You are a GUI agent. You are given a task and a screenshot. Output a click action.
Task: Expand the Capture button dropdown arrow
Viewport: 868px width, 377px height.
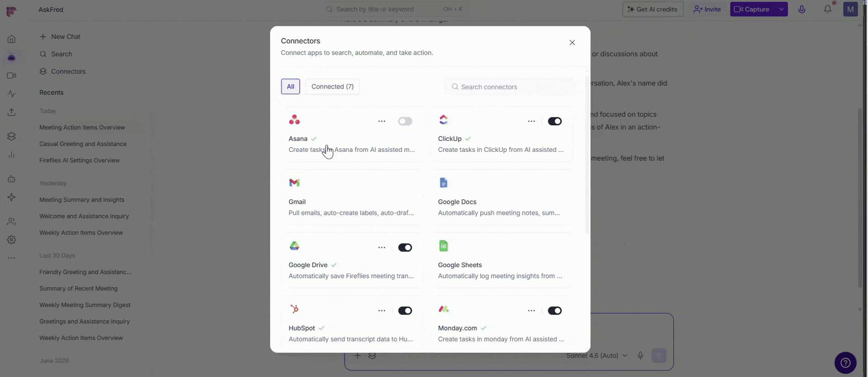pos(781,9)
